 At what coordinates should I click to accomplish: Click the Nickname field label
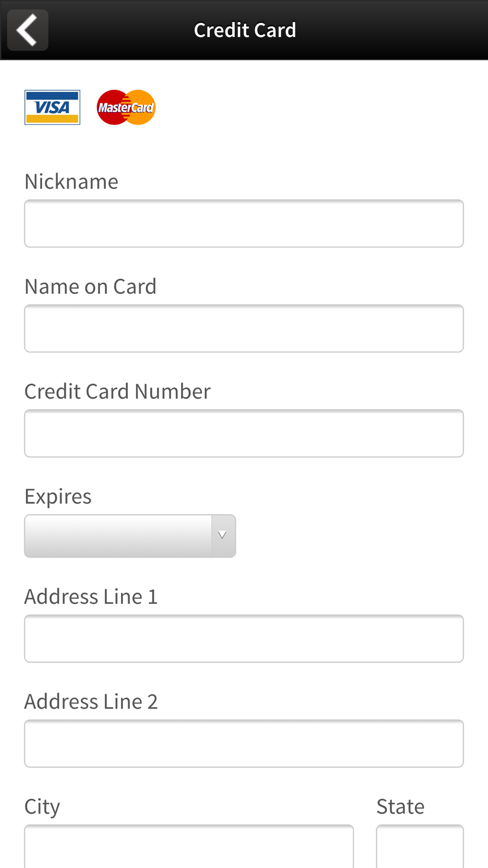(x=71, y=182)
